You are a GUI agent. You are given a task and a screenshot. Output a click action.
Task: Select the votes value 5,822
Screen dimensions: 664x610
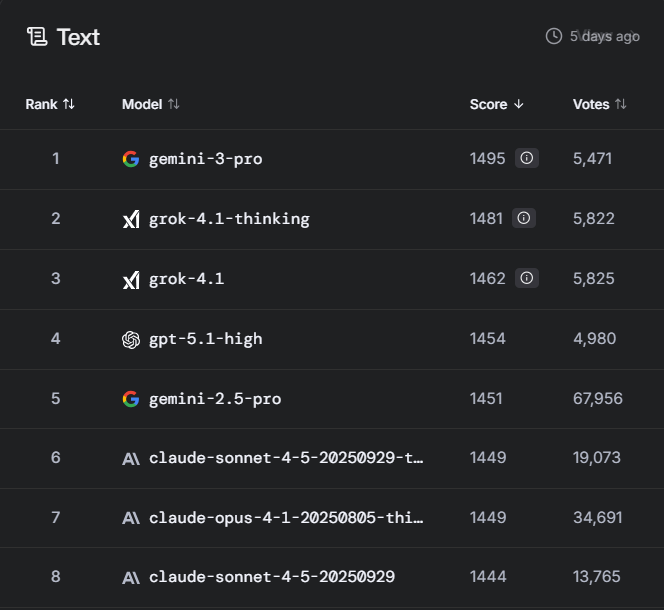tap(594, 219)
